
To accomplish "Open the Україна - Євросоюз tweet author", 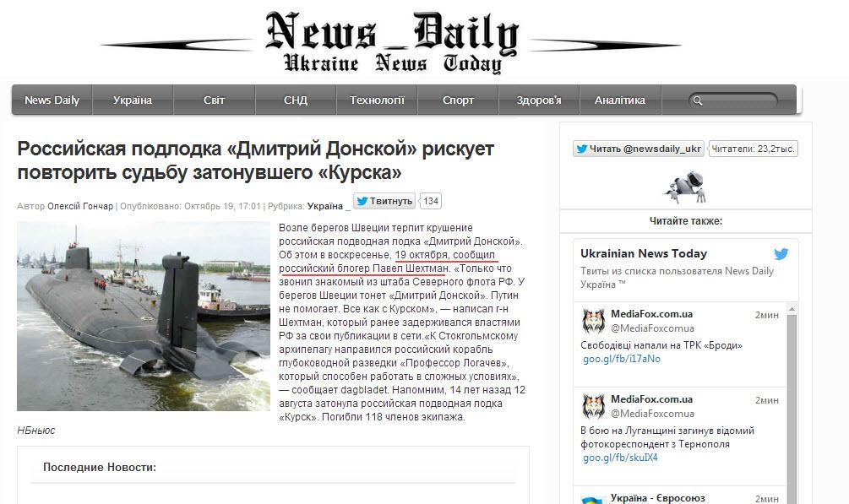I will [658, 498].
